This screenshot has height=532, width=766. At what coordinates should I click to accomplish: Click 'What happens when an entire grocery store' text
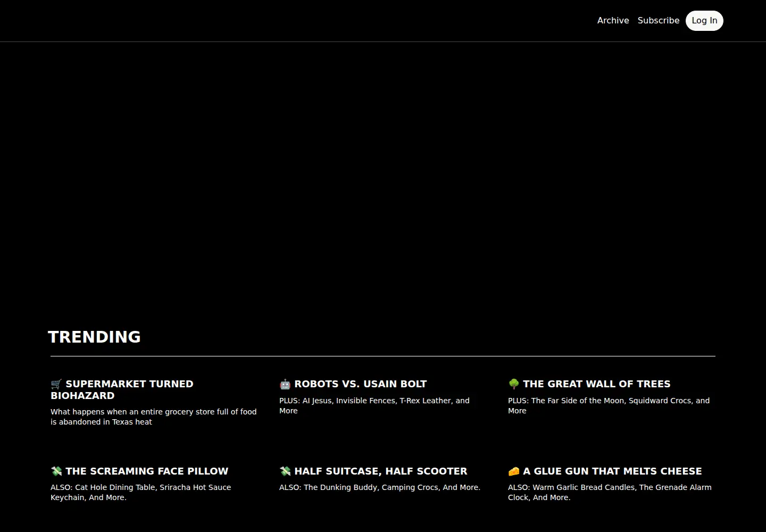pyautogui.click(x=154, y=417)
